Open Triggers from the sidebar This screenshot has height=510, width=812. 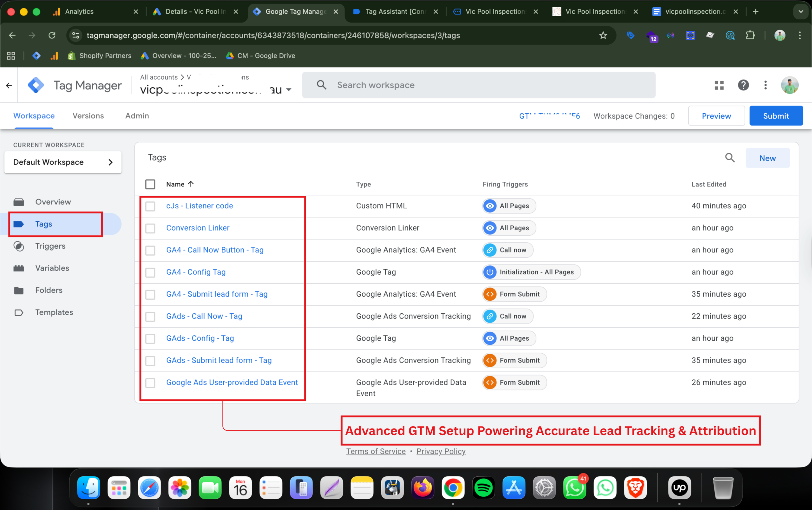pos(50,246)
